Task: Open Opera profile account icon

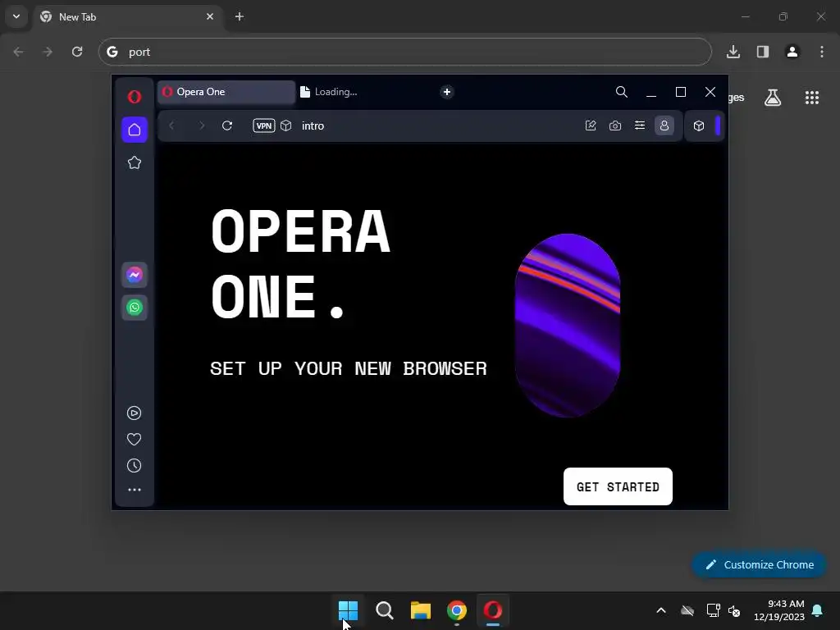Action: click(x=664, y=126)
